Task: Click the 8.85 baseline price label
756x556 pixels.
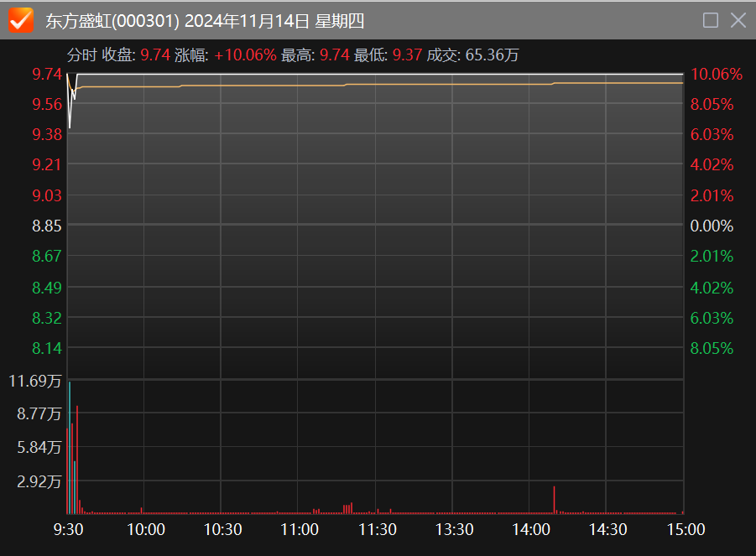Action: pyautogui.click(x=47, y=226)
